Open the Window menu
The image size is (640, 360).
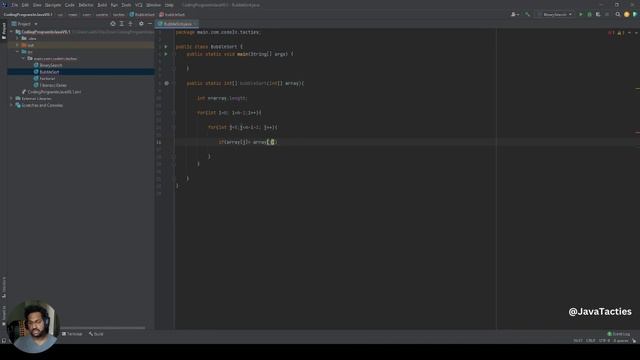tap(153, 5)
